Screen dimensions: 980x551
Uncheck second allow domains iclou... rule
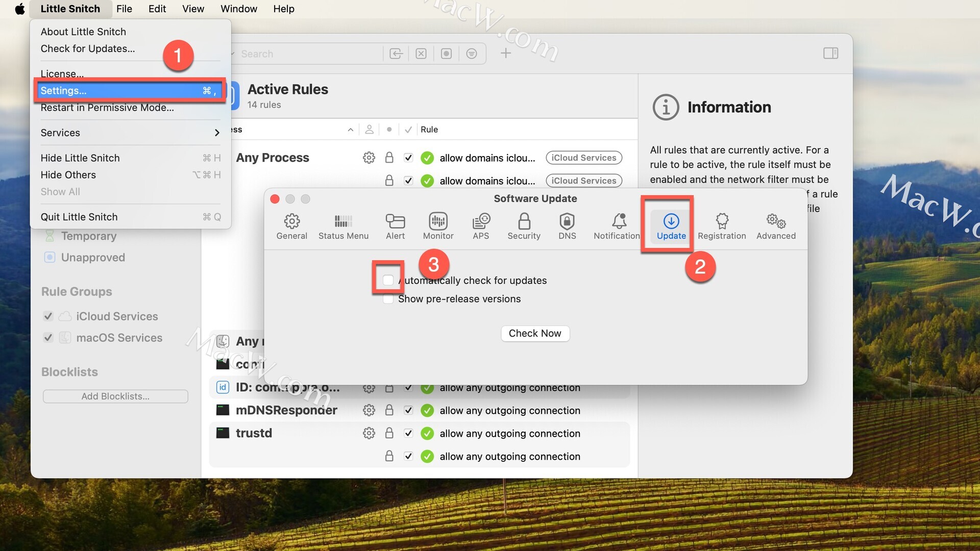408,181
